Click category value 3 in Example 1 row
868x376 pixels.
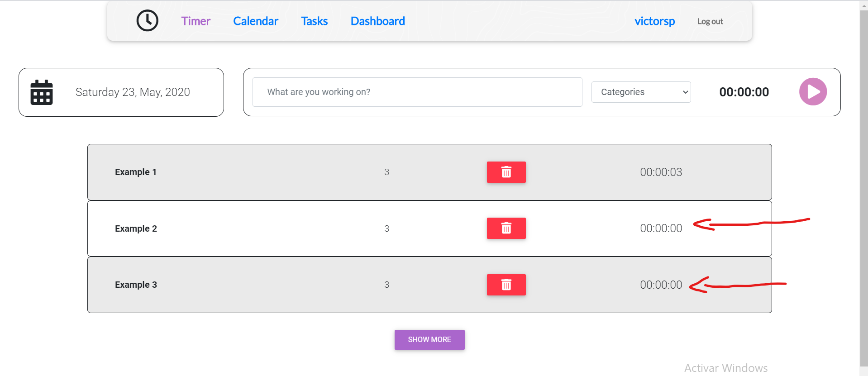click(386, 172)
